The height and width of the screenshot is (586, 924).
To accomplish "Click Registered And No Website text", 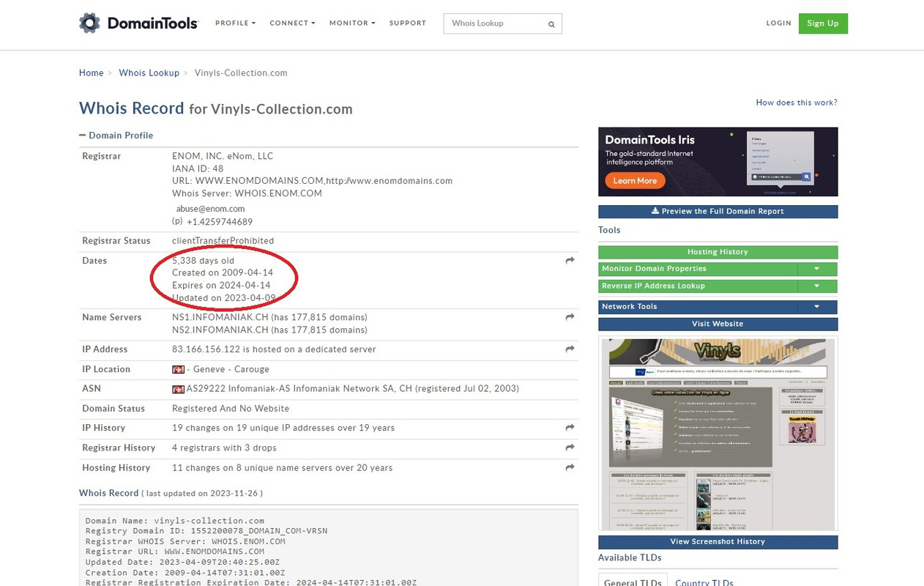I will pos(231,409).
